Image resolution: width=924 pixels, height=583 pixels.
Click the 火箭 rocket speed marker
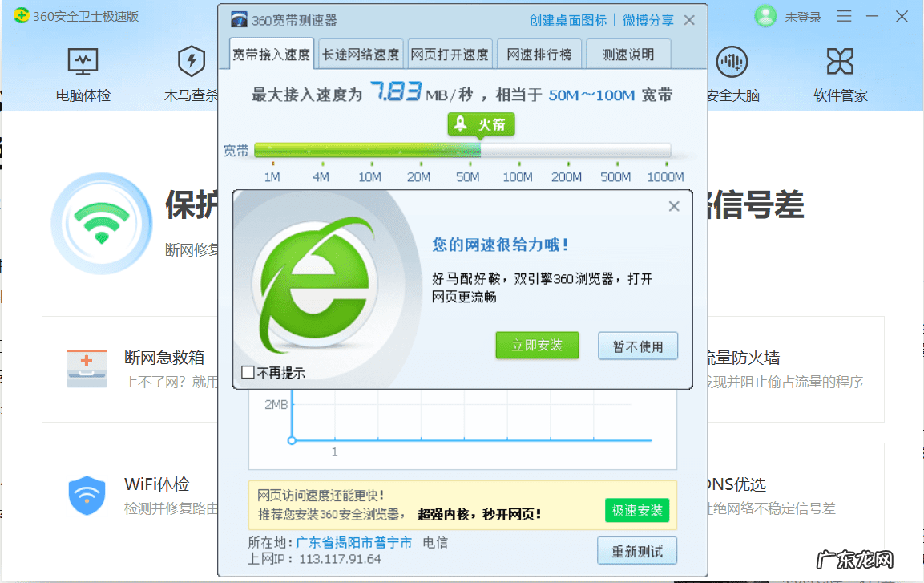(x=481, y=124)
